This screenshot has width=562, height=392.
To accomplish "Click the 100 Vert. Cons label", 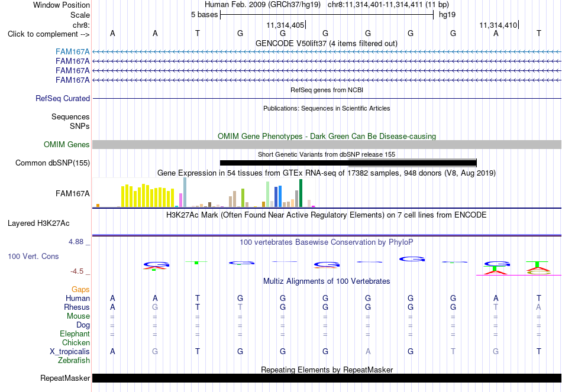I will click(33, 256).
